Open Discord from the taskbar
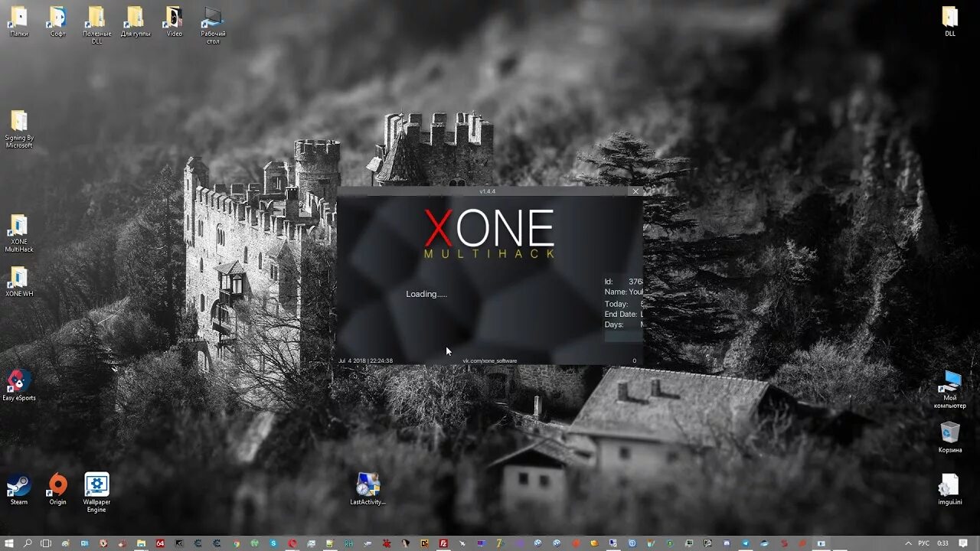 pos(727,543)
